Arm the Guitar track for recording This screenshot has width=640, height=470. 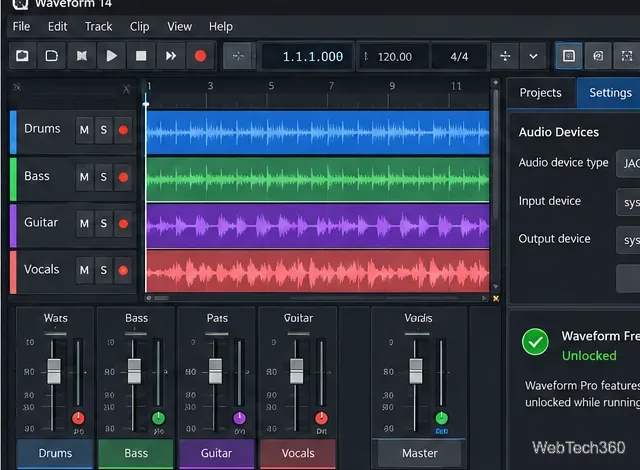pyautogui.click(x=123, y=224)
